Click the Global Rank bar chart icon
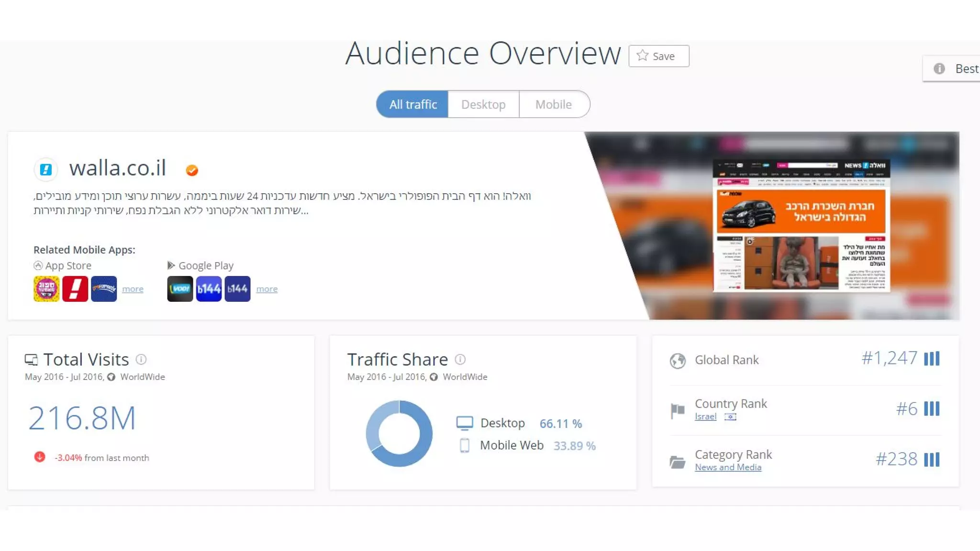Viewport: 980px width, 551px height. click(931, 359)
